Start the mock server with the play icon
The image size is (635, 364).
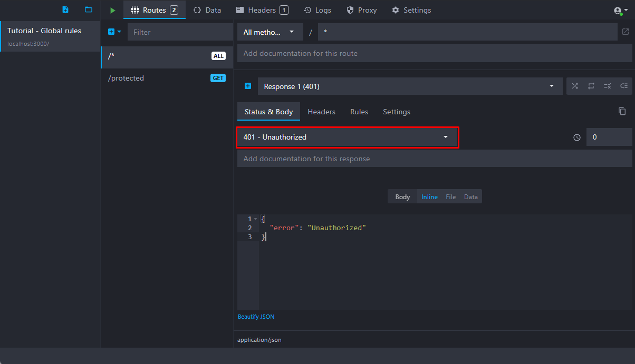coord(112,10)
